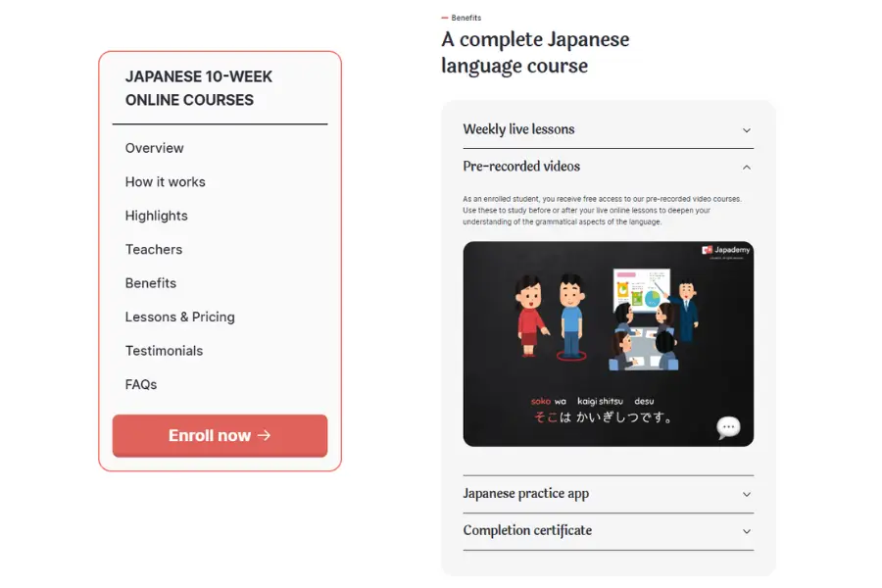
Task: Go to How it works section
Action: point(165,181)
